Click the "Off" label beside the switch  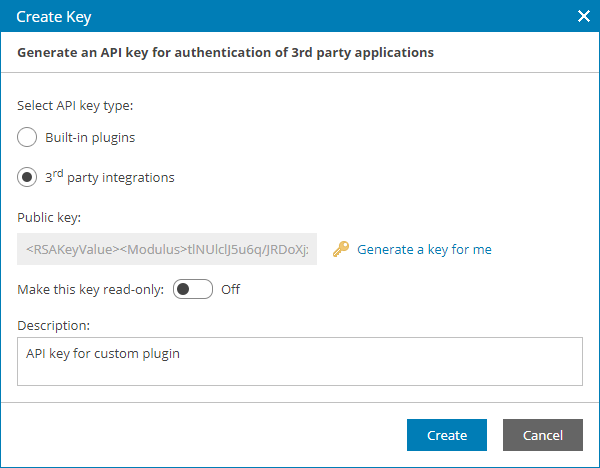[x=231, y=290]
